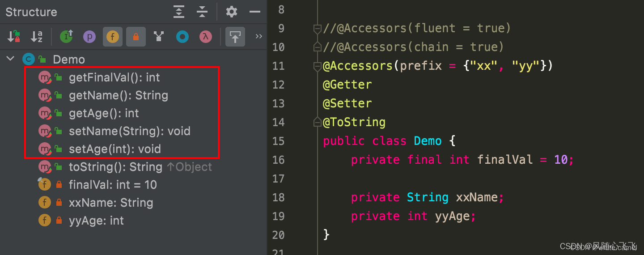Collapse all nodes in Structure panel
Image resolution: width=644 pixels, height=255 pixels.
pyautogui.click(x=202, y=12)
